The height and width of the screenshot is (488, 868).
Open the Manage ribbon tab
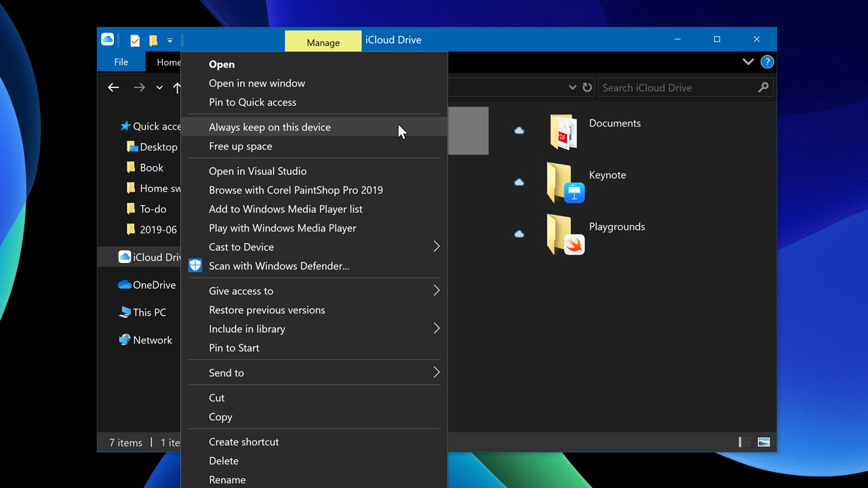323,42
